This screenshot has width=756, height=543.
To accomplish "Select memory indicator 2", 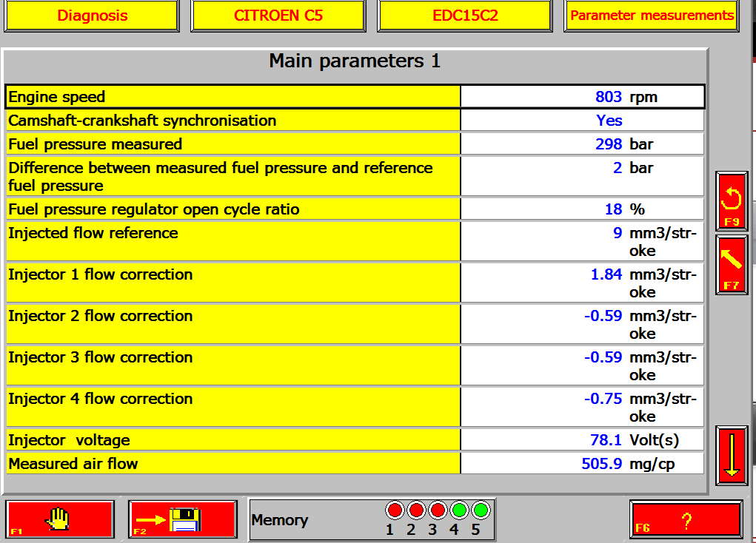I will coord(416,510).
